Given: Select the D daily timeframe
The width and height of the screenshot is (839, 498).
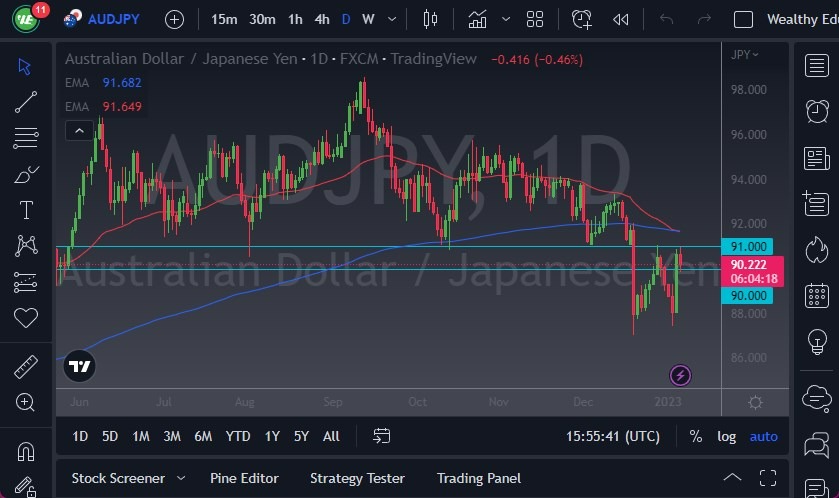Looking at the screenshot, I should point(346,20).
